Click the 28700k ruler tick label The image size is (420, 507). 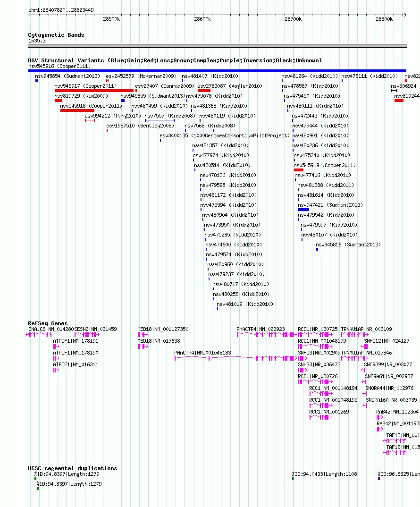tap(293, 19)
